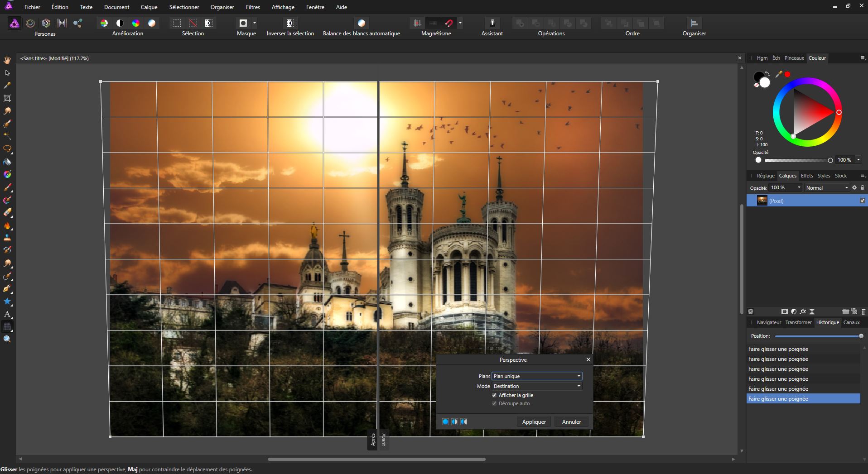Click the Organiser alignment icon
The height and width of the screenshot is (474, 868).
click(x=694, y=23)
